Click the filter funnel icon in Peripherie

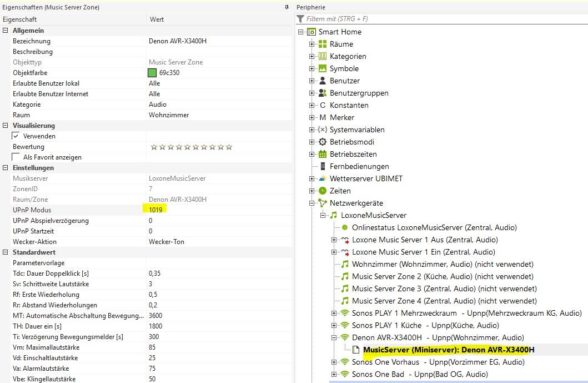click(x=300, y=19)
